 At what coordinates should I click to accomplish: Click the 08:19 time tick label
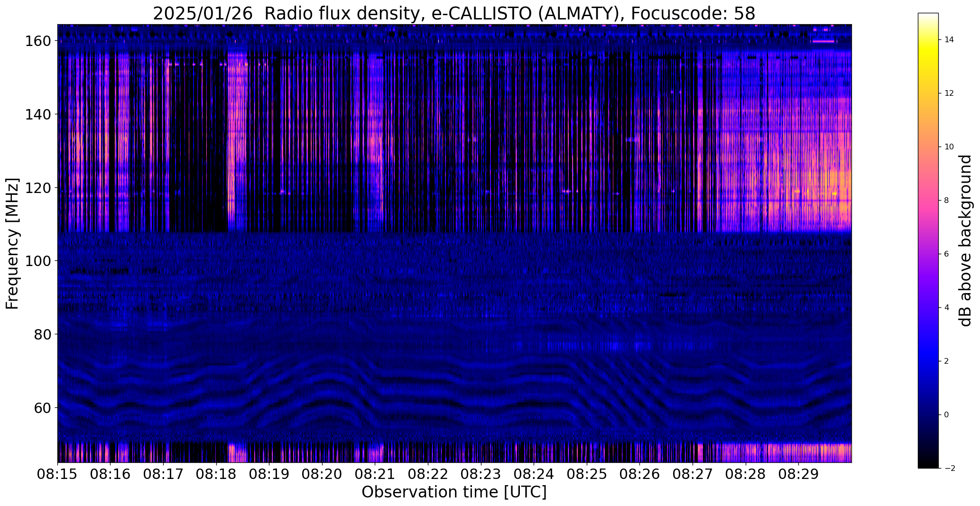(x=269, y=474)
